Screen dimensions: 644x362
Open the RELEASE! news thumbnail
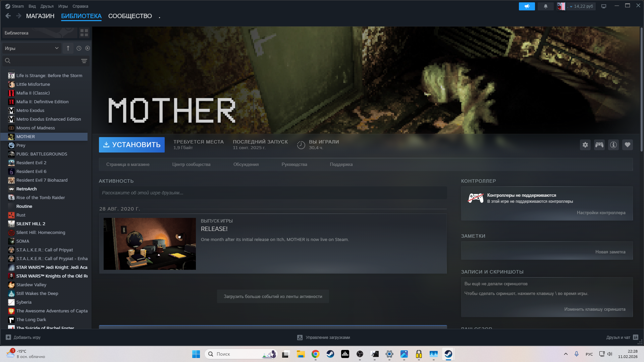tap(150, 244)
